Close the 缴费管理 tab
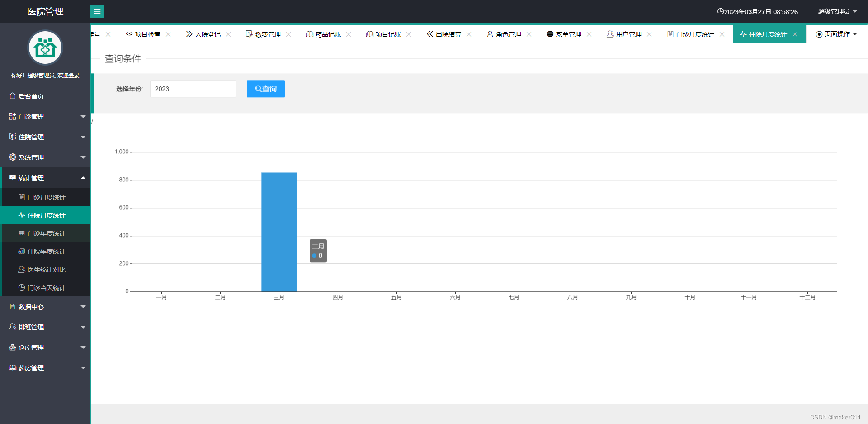868x424 pixels. [x=288, y=34]
